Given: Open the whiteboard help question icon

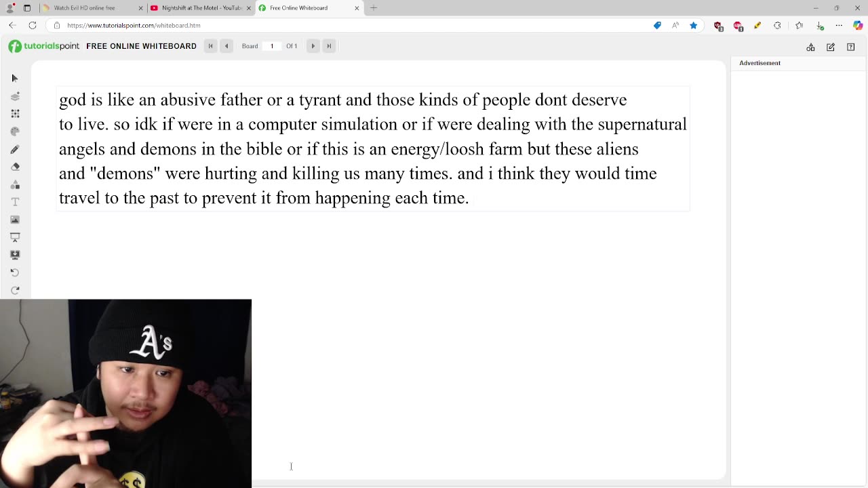Looking at the screenshot, I should tap(850, 47).
